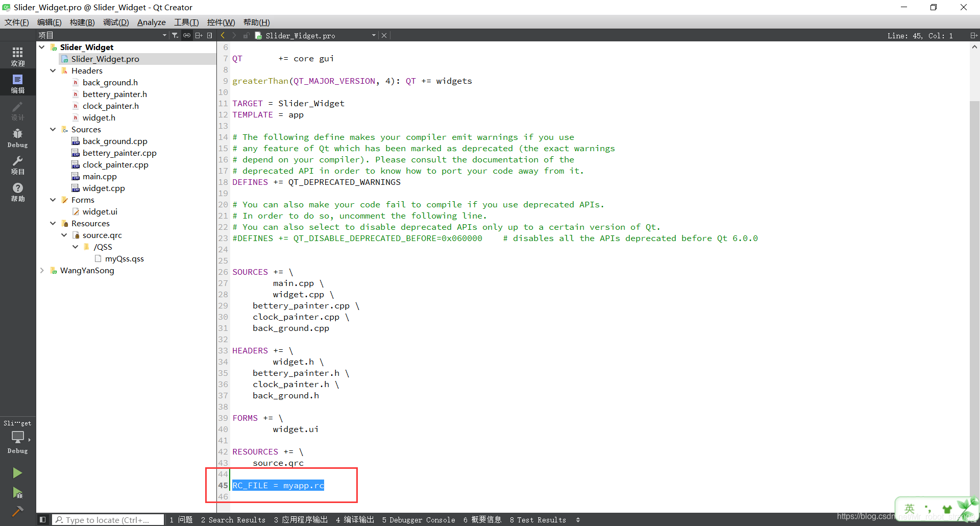Click scroll-up arrow of editor scrollbar
Screen dimensions: 980x526
974,47
